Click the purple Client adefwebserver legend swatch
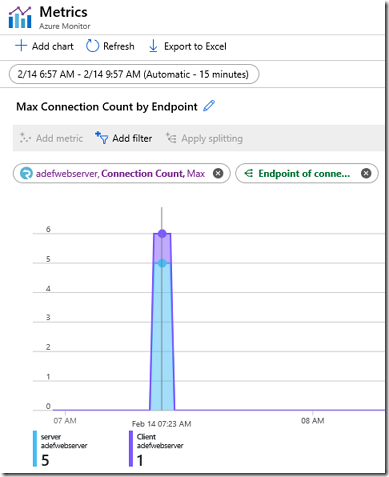This screenshot has height=477, width=389. pyautogui.click(x=131, y=448)
